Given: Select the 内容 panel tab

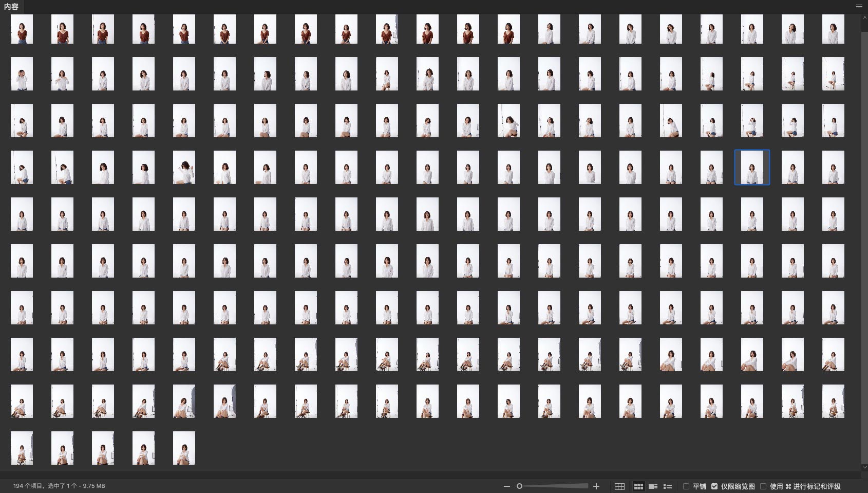Looking at the screenshot, I should click(11, 7).
